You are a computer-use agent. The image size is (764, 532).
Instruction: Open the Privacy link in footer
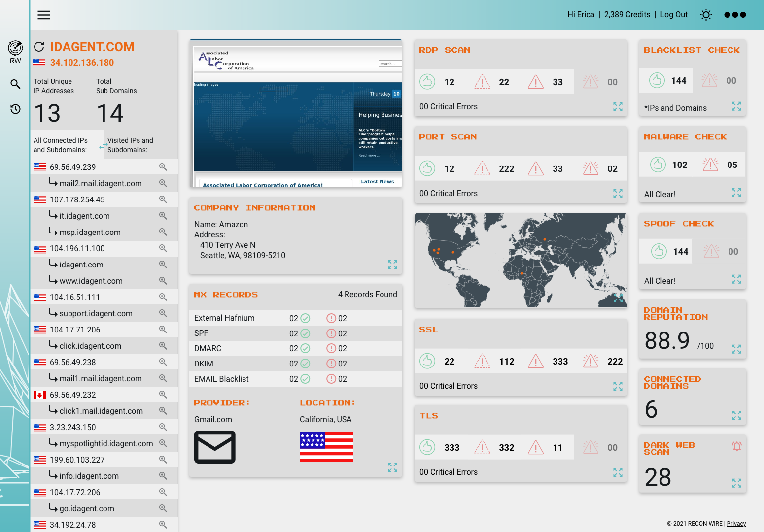pyautogui.click(x=736, y=524)
